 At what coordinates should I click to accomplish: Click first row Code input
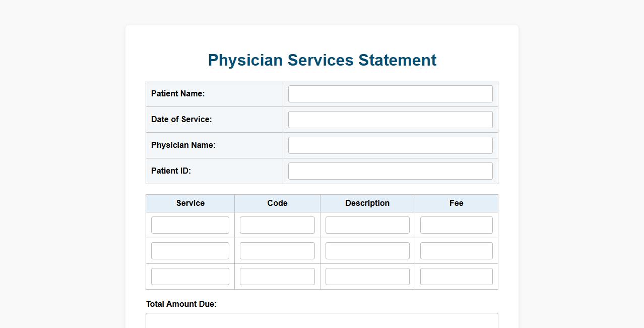tap(277, 225)
